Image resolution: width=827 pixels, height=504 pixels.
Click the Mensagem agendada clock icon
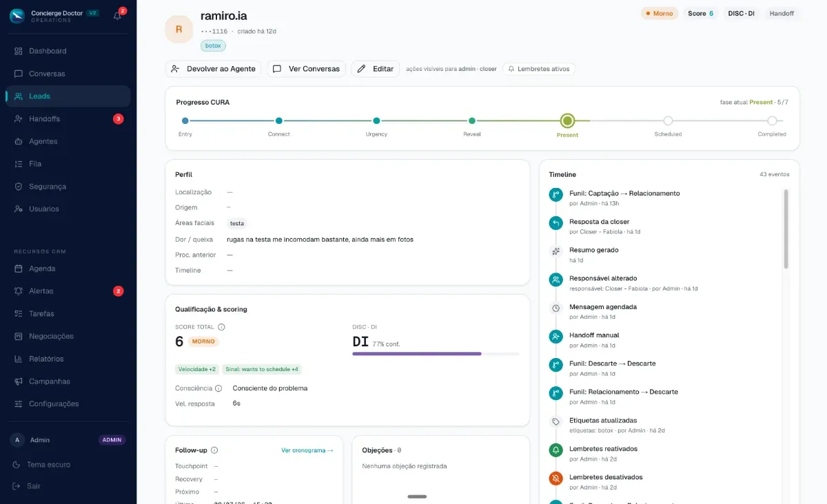point(556,308)
